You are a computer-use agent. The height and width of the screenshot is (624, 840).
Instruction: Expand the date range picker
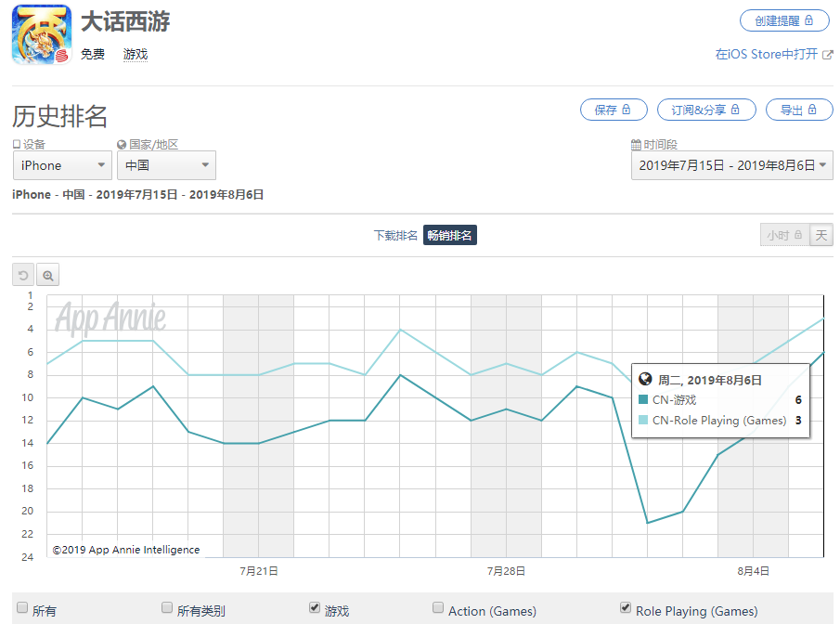731,165
